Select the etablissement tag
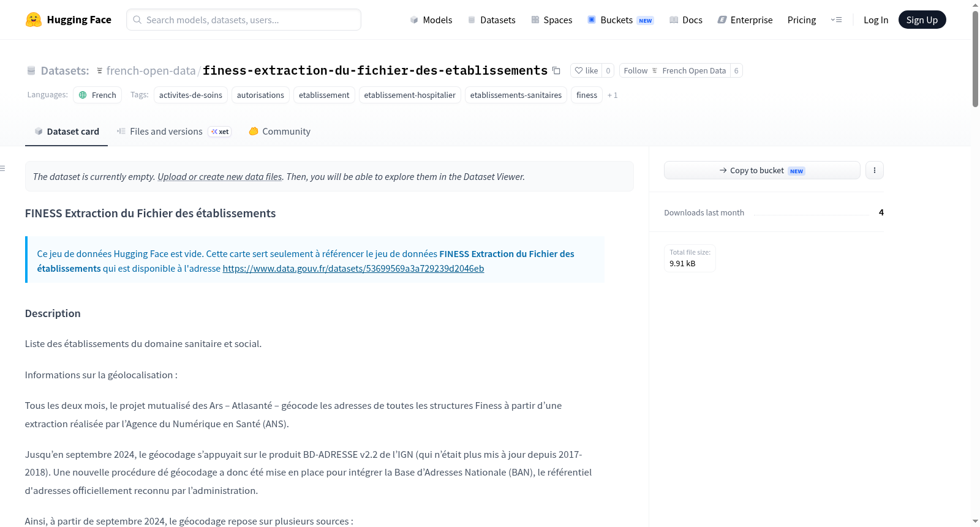 [324, 95]
